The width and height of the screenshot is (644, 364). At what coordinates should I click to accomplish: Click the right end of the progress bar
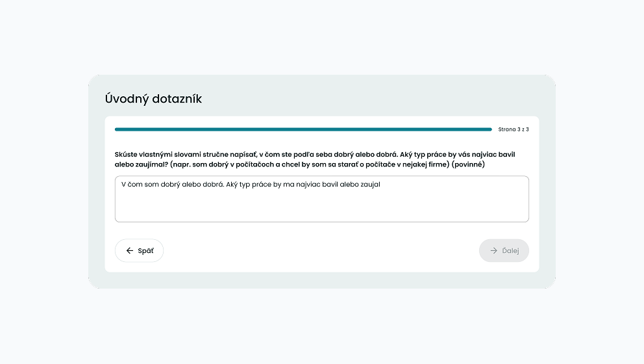coord(489,129)
